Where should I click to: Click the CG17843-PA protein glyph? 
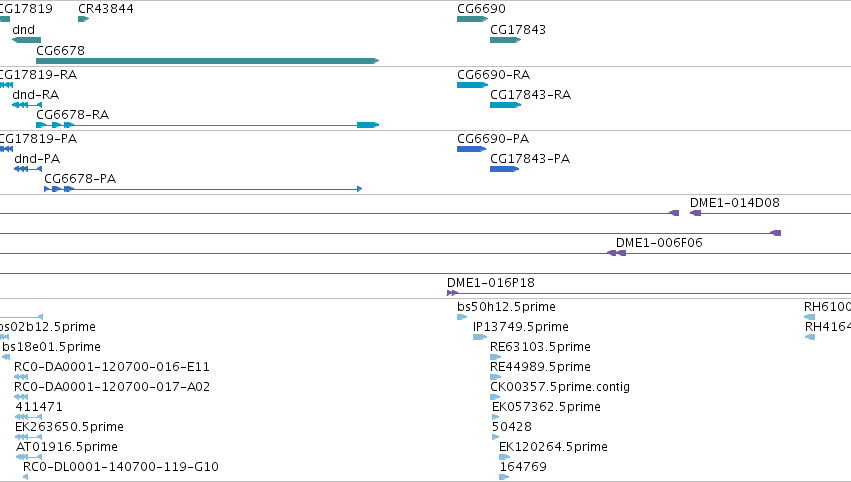pos(504,169)
